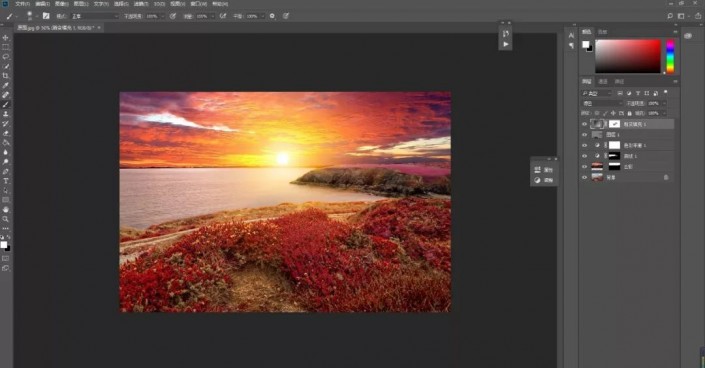
Task: Select the Paint Bucket tool
Action: coord(6,143)
